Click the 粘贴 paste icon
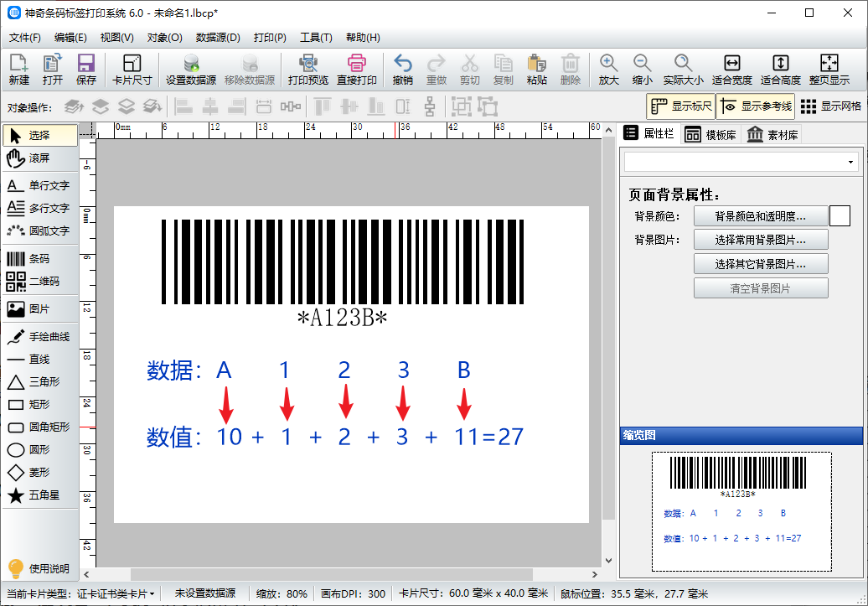This screenshot has width=868, height=606. click(536, 70)
